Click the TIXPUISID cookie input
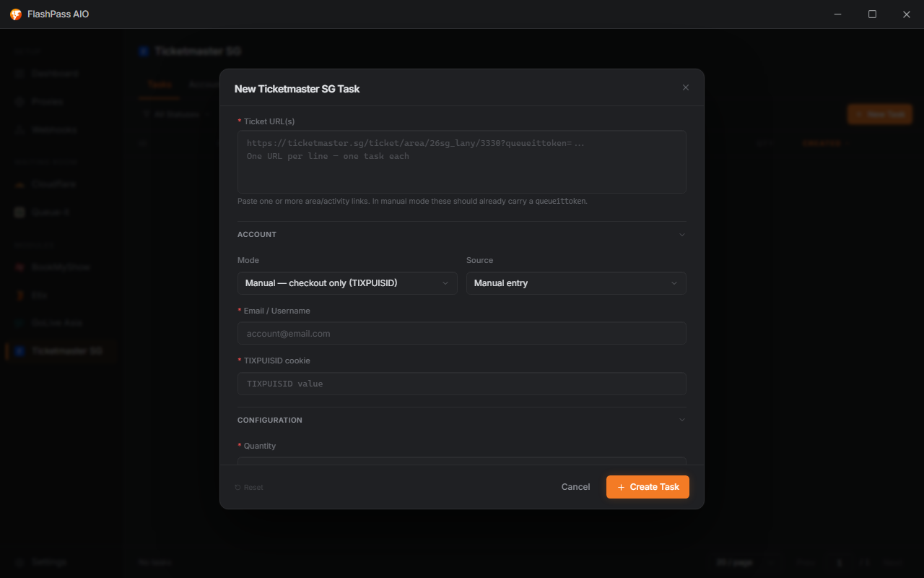The width and height of the screenshot is (924, 578). pos(461,384)
